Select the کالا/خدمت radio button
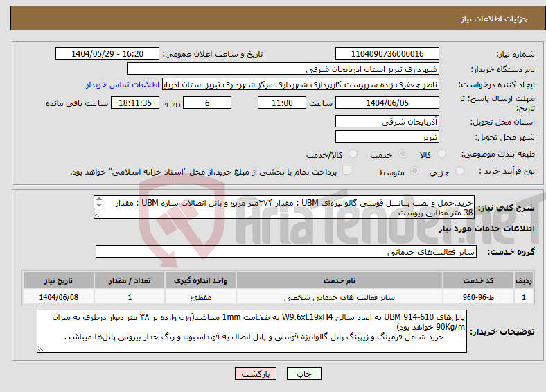 (x=353, y=154)
